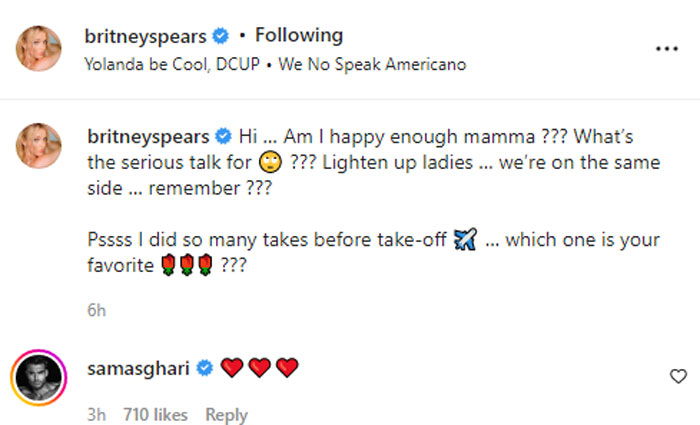Click the red hearts in samasghari's comment

click(x=260, y=369)
